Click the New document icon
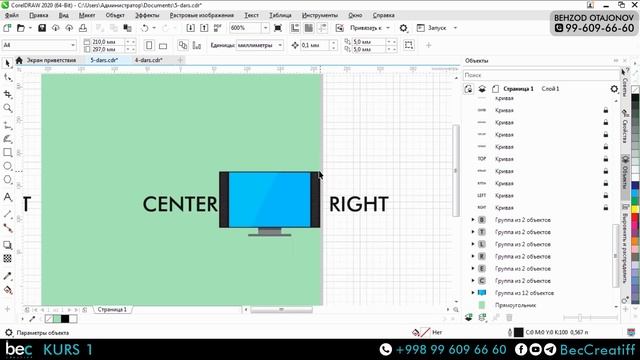Screen dimensions: 640x360 (7, 28)
